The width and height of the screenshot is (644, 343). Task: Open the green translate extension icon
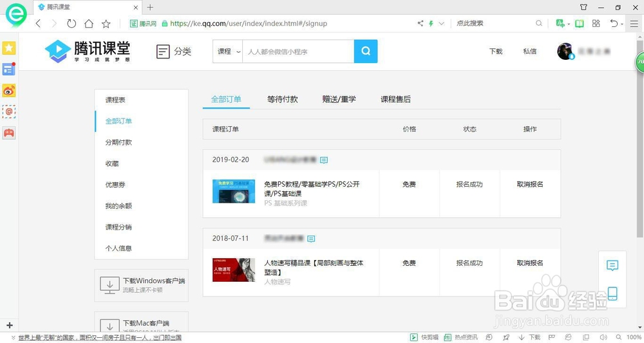[x=560, y=23]
